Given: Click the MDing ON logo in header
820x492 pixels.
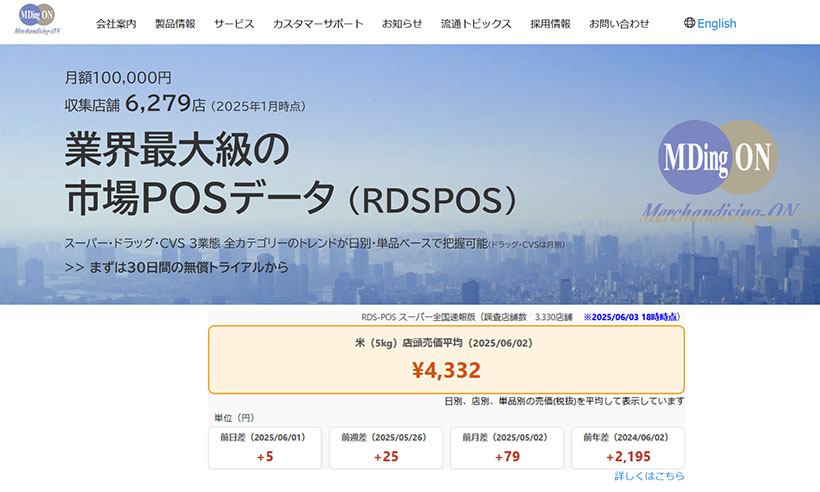Looking at the screenshot, I should (x=37, y=19).
